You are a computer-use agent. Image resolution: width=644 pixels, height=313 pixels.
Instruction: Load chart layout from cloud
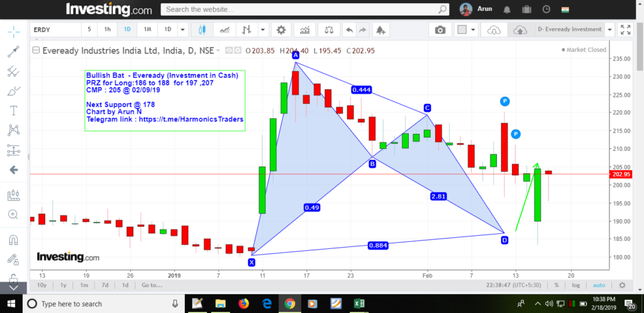(494, 30)
